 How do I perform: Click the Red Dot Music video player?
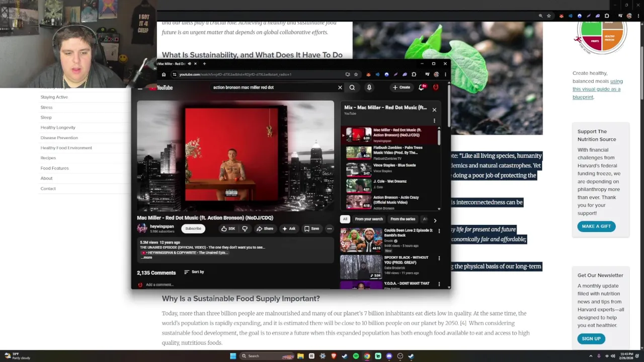(x=235, y=156)
